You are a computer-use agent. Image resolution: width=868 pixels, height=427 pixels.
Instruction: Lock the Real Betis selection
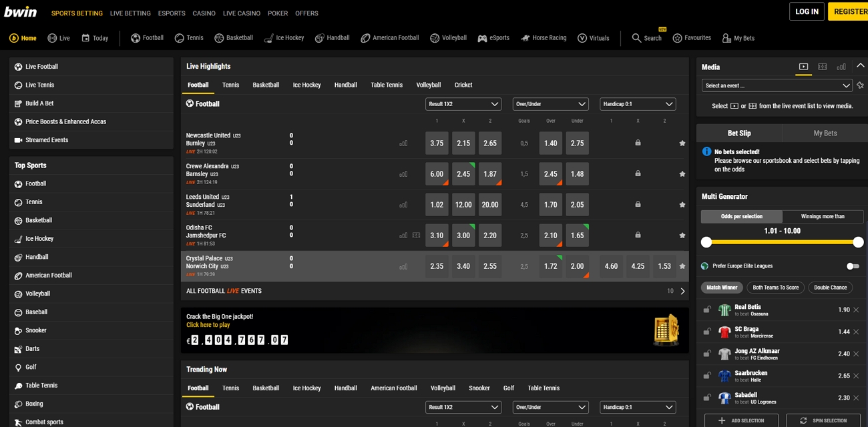pos(707,310)
